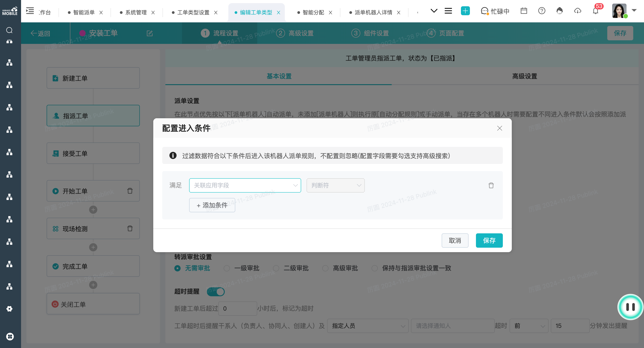The image size is (644, 348).
Task: Open the calendar icon in top bar
Action: pyautogui.click(x=524, y=11)
